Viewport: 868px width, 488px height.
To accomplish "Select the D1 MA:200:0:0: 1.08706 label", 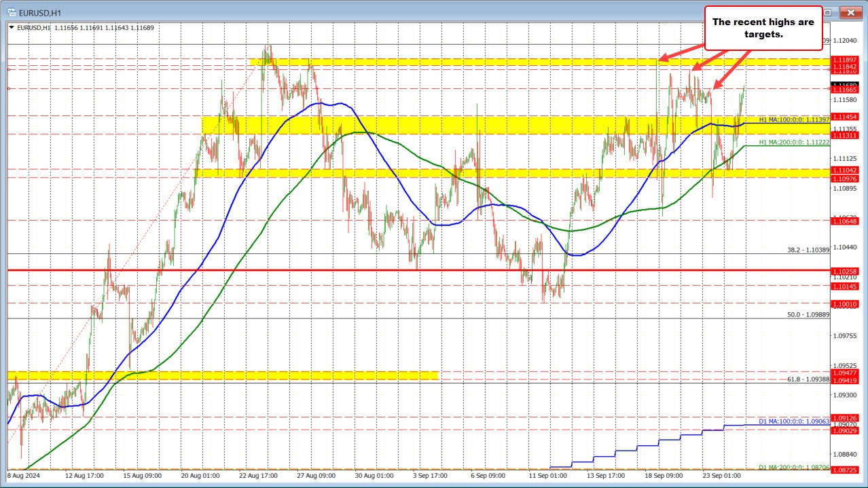I will 794,468.
